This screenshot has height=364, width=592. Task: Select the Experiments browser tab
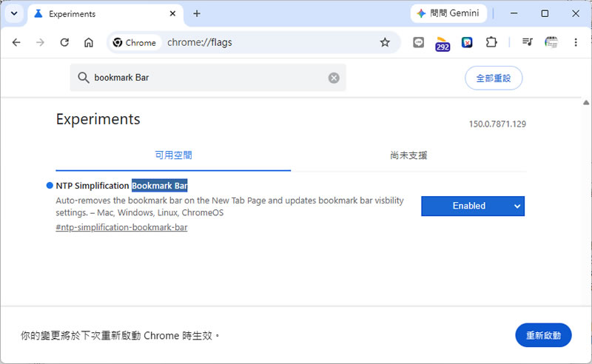point(106,14)
